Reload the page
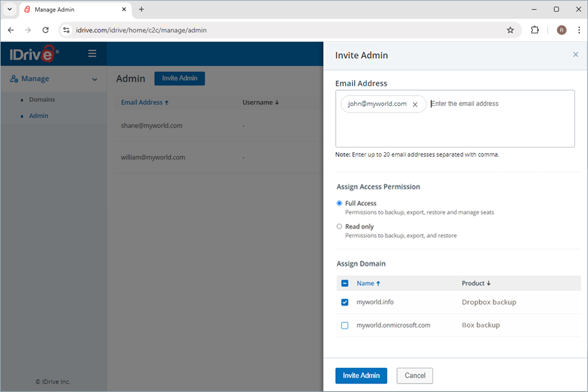 tap(45, 30)
